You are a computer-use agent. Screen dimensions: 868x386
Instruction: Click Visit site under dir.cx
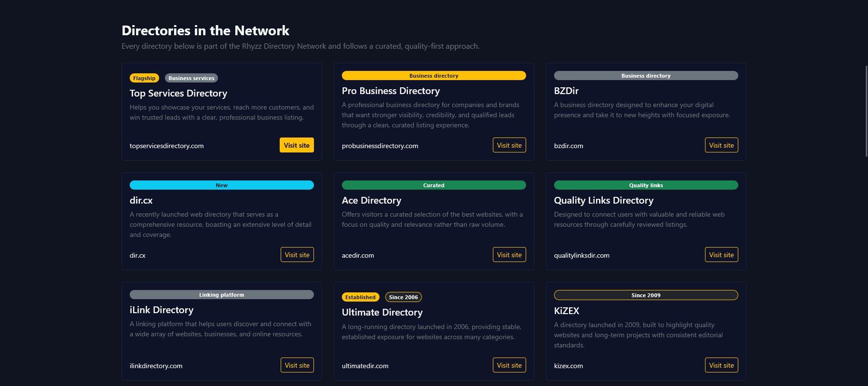pos(297,254)
